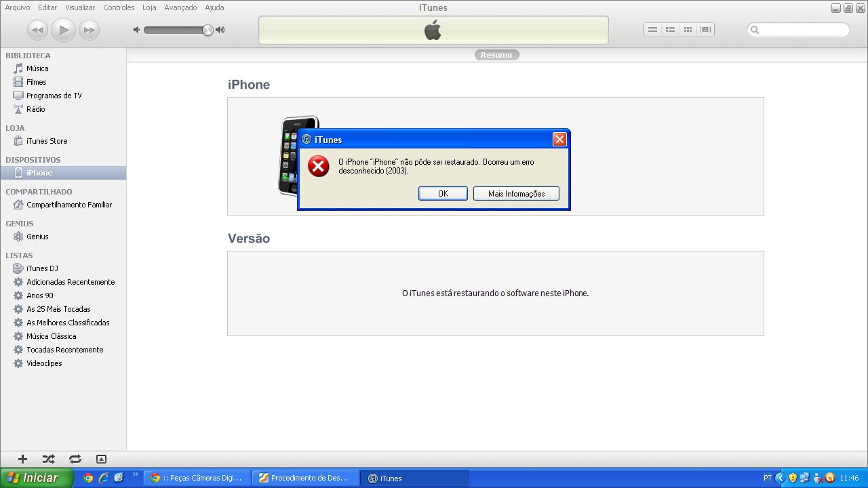Click the previous track rewind button
The image size is (868, 488).
point(38,30)
